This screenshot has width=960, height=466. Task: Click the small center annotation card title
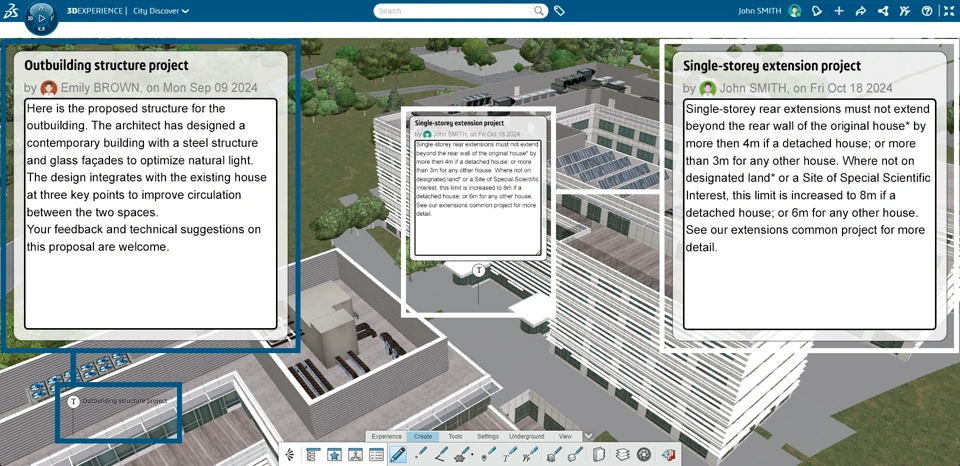click(459, 123)
